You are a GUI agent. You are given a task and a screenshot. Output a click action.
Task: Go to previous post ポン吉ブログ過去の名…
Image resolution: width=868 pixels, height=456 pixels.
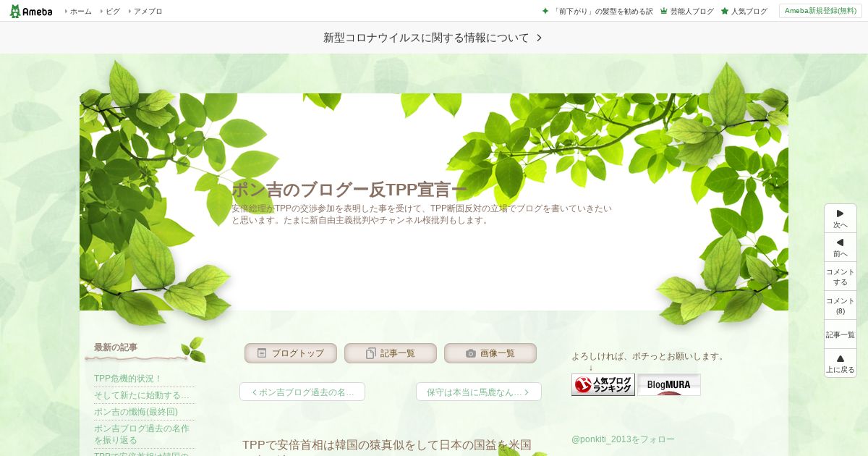pos(302,392)
